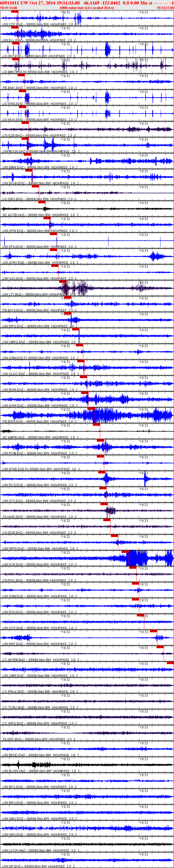174x868 pixels.
Task: Select the UW GMO EHZ station label
Action: (40, 819)
